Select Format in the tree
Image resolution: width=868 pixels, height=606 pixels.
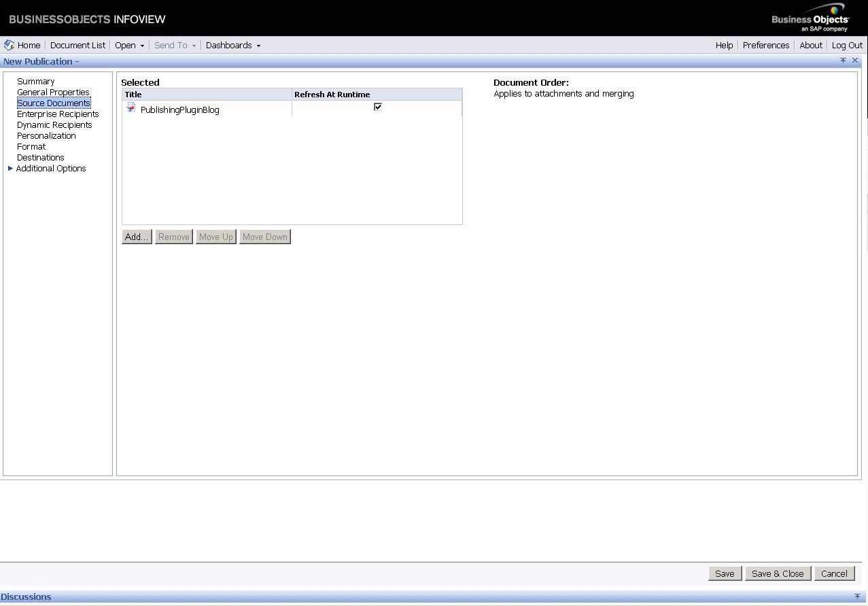click(31, 147)
